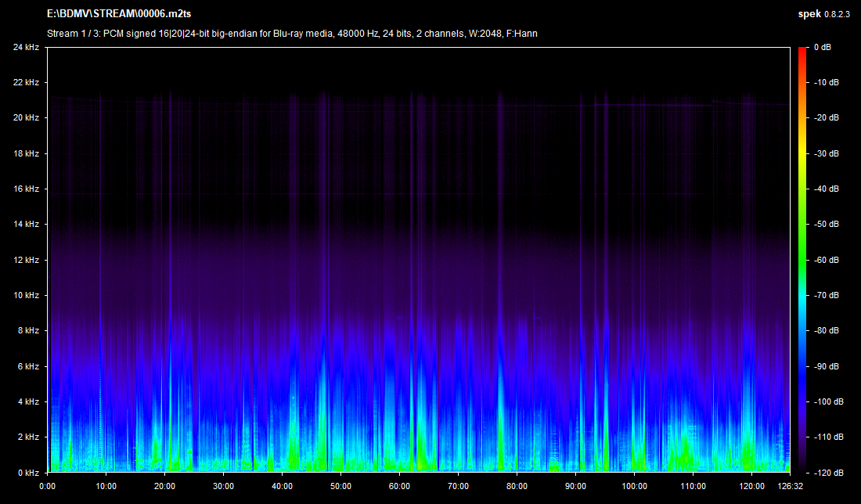The image size is (861, 504).
Task: Click the -60 dB scale label
Action: 826,260
